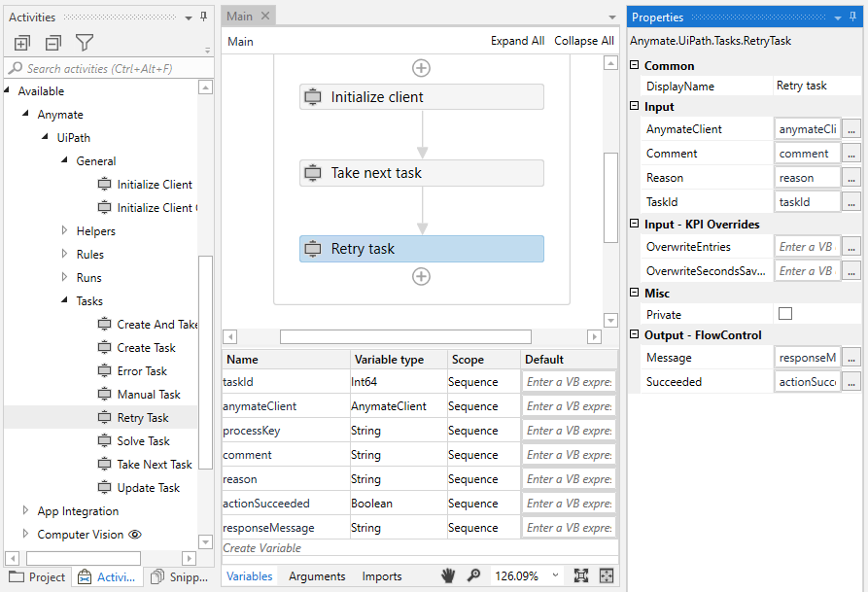The image size is (868, 592).
Task: Open expression editor for Comment
Action: pos(851,153)
